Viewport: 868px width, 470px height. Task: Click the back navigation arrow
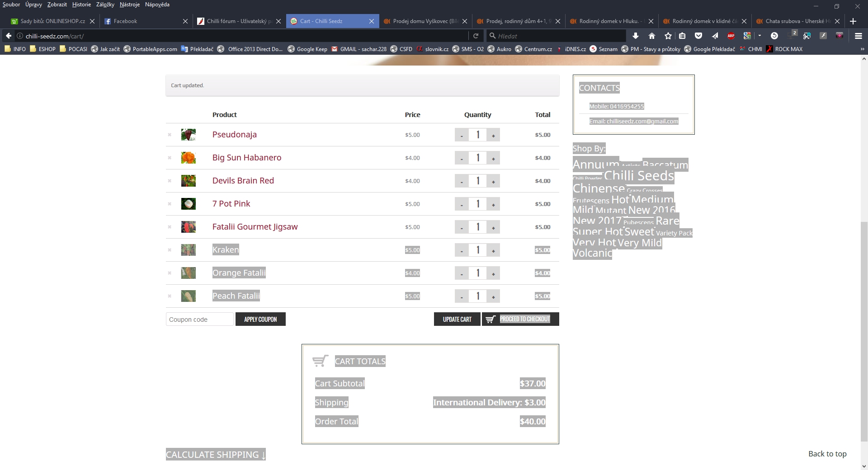click(9, 36)
